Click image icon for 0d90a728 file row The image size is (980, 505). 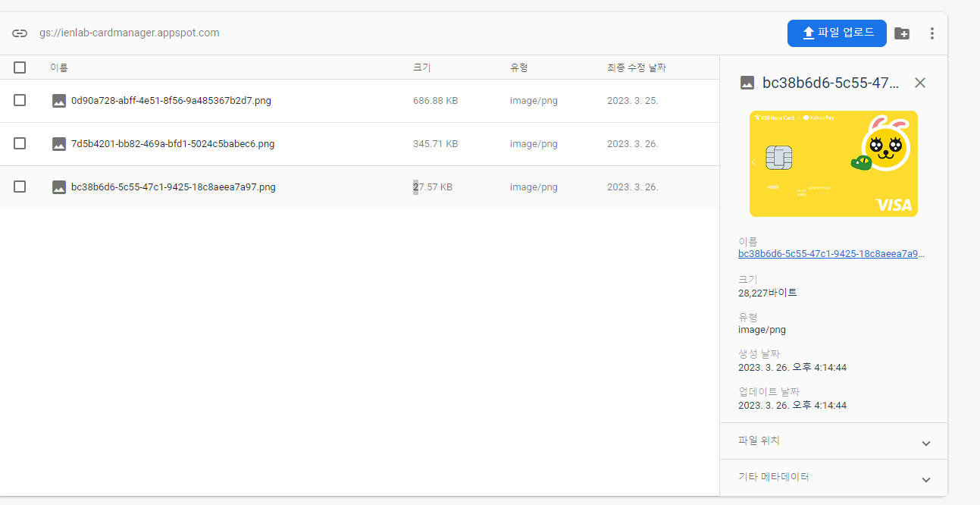(59, 101)
